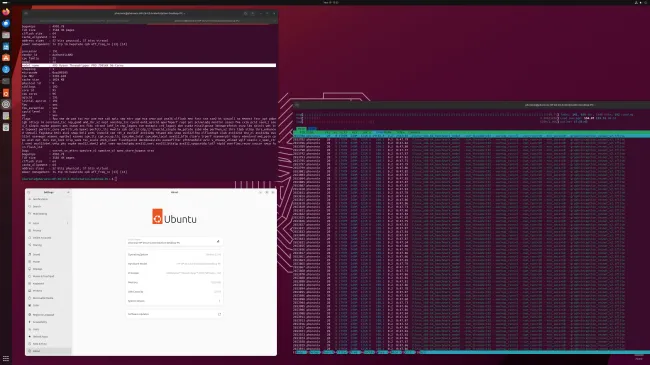Click F1 Help in htop bottom bar
650x365 pixels.
click(x=301, y=352)
